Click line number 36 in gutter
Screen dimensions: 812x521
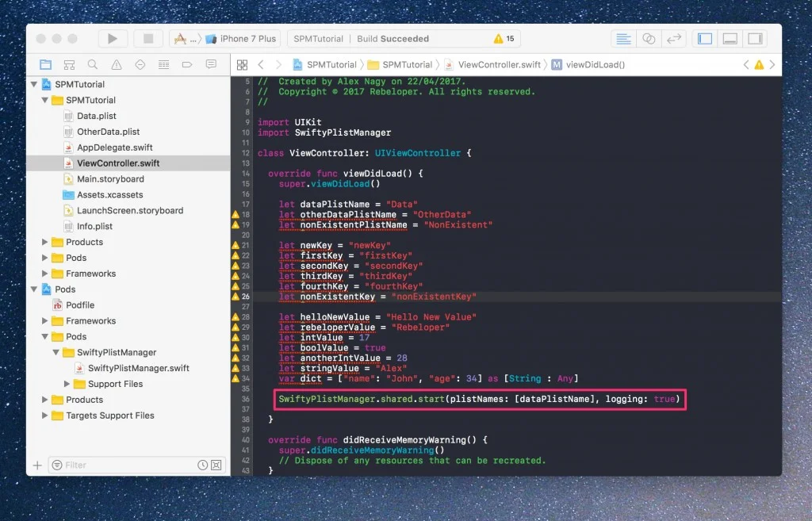(x=246, y=400)
